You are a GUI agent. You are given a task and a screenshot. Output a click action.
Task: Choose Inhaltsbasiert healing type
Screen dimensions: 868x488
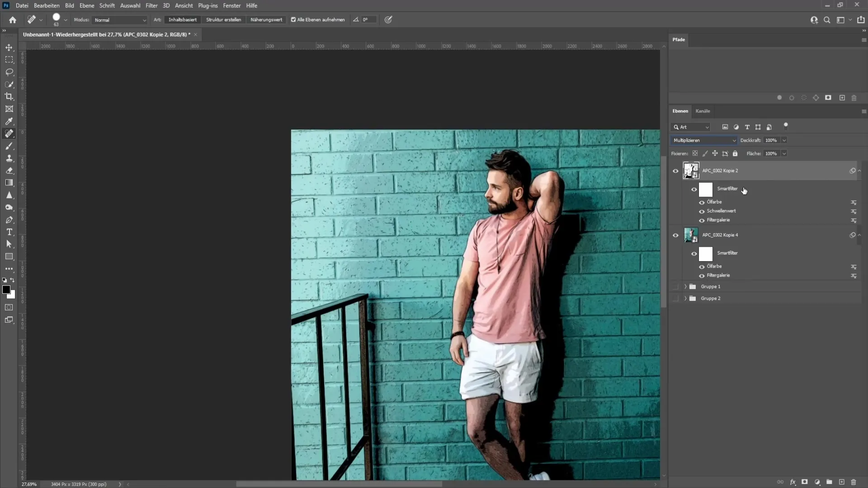click(x=183, y=20)
